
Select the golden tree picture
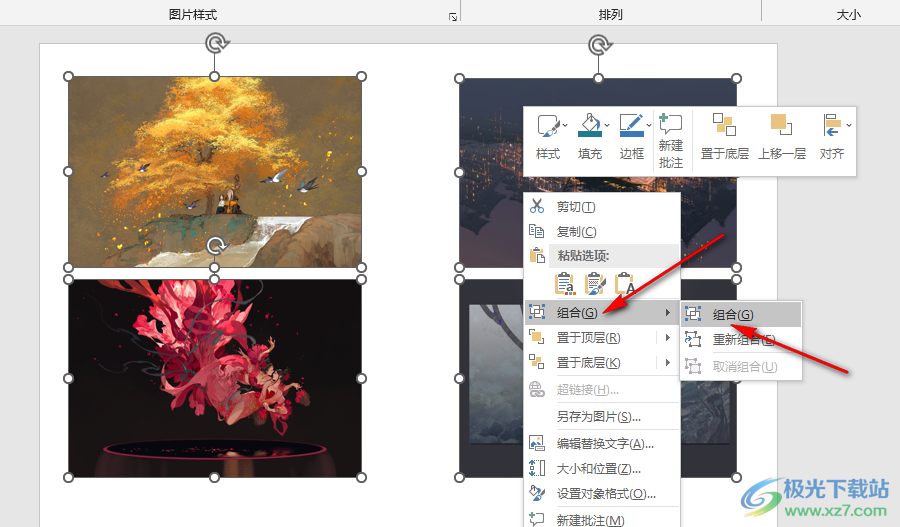(215, 172)
